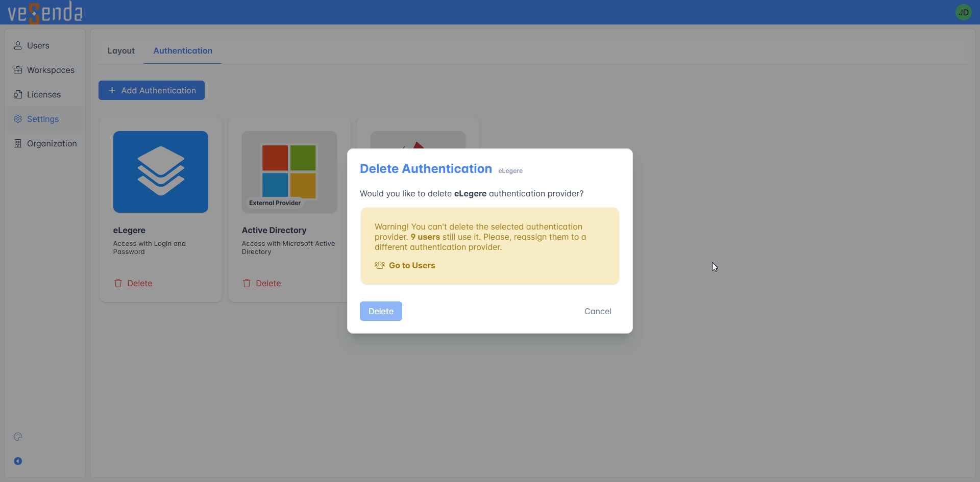Viewport: 980px width, 482px height.
Task: Click the Delete Authentication dialog title
Action: [x=426, y=169]
